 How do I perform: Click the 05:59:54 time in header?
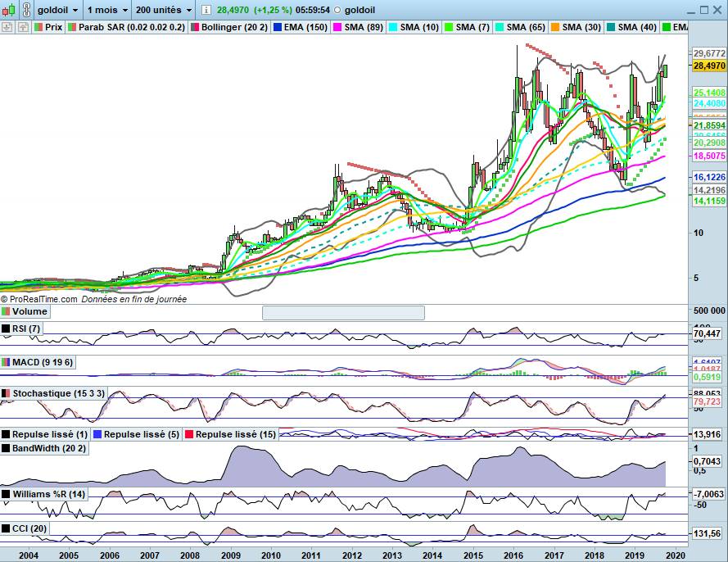pos(312,10)
